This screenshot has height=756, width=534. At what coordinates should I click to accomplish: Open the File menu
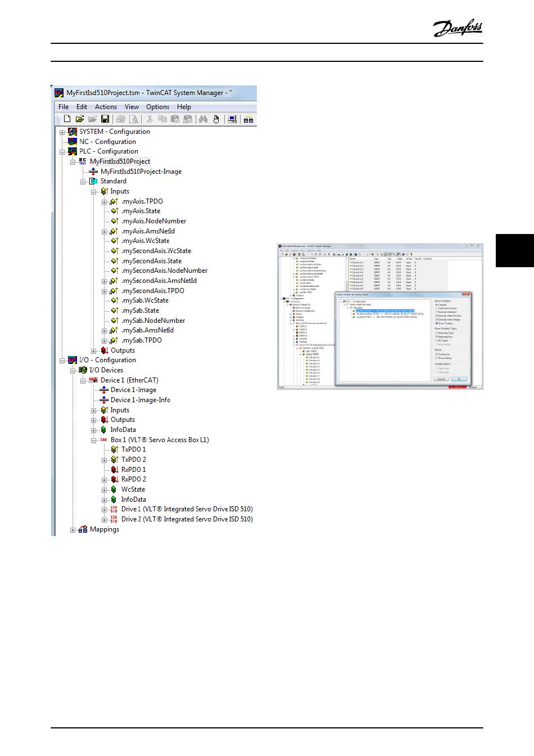(64, 107)
